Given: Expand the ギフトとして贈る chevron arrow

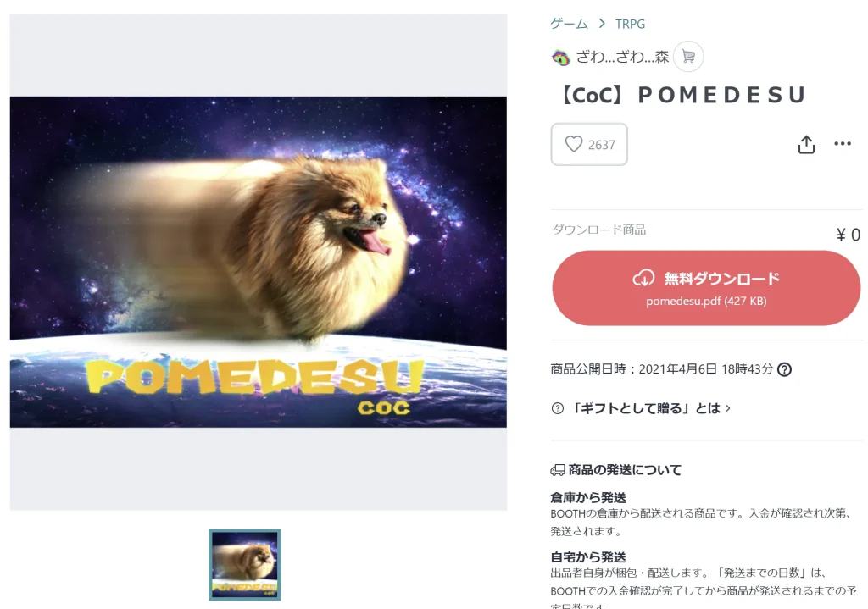Looking at the screenshot, I should pyautogui.click(x=728, y=408).
